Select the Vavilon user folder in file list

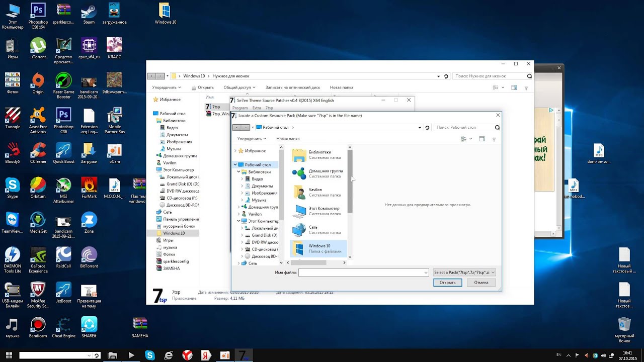tap(318, 192)
